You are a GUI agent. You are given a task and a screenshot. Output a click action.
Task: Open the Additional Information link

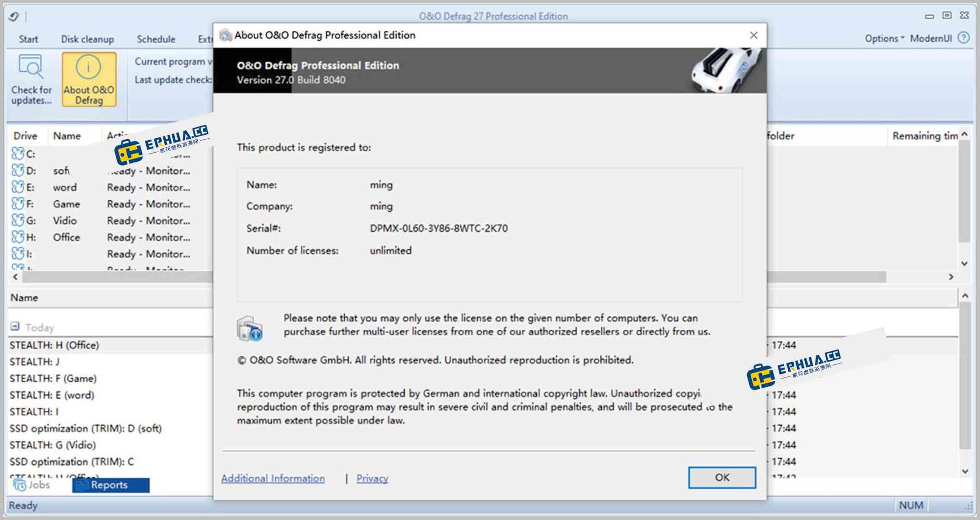pos(273,478)
